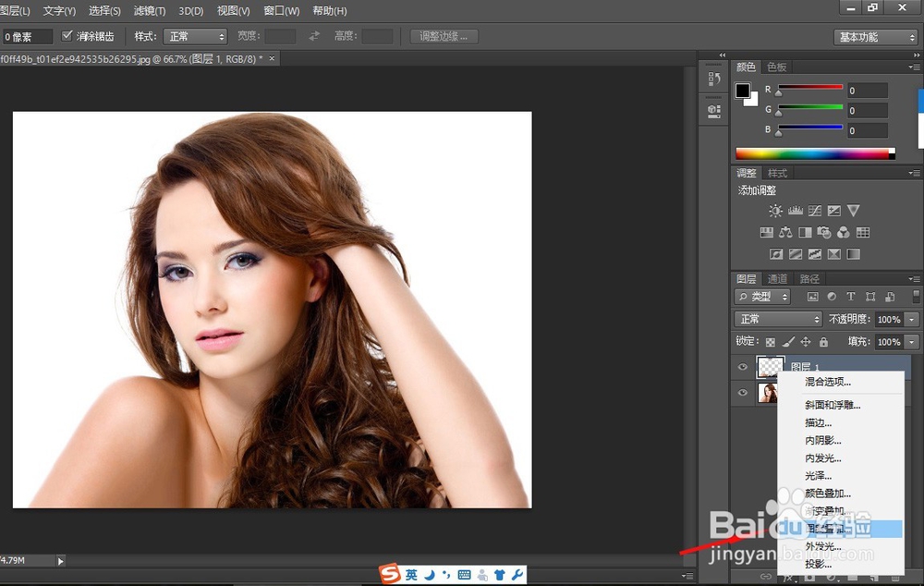Toggle the layer filtering switch
The width and height of the screenshot is (924, 586).
916,296
